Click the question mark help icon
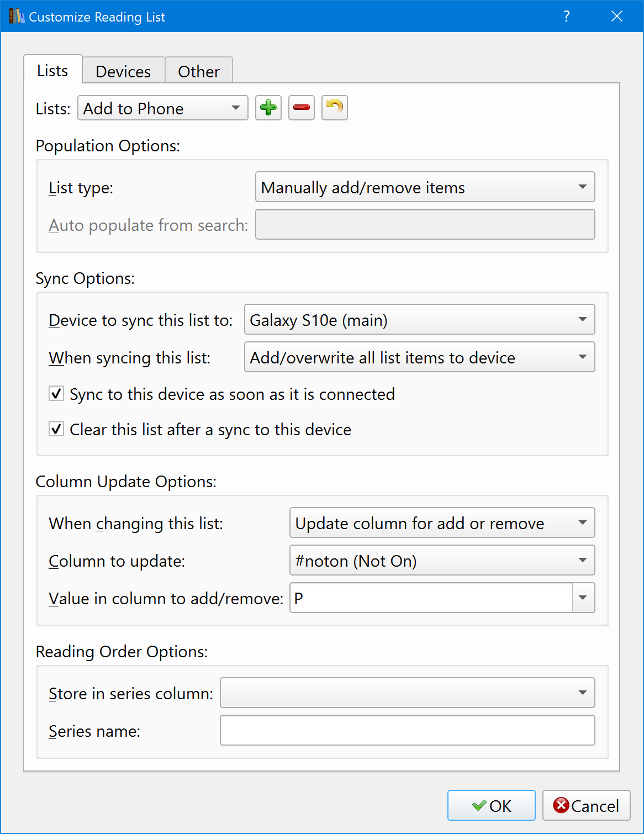Screen dimensions: 644x834 (566, 17)
